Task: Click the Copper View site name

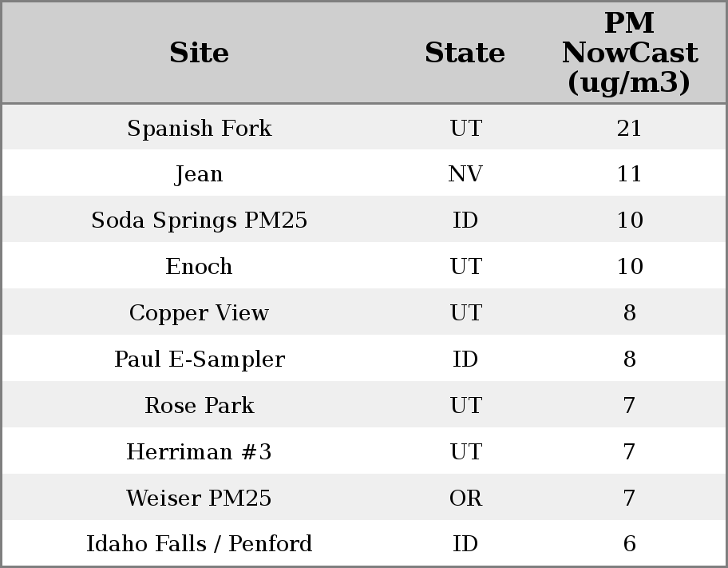Action: tap(200, 313)
